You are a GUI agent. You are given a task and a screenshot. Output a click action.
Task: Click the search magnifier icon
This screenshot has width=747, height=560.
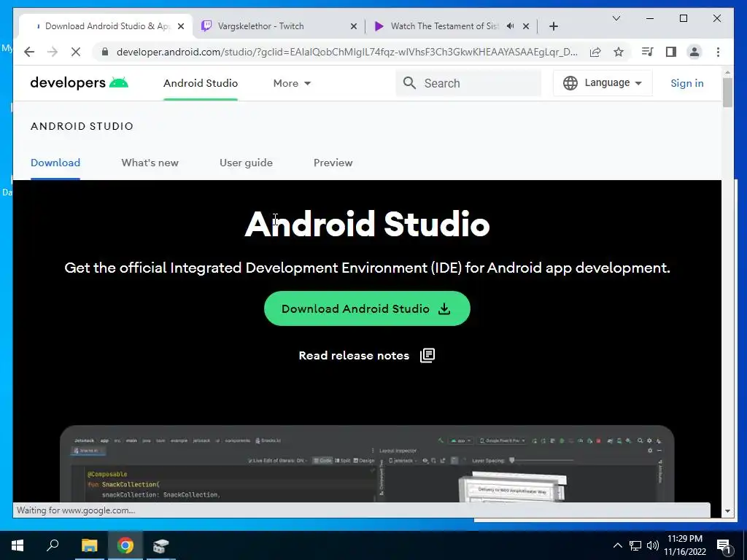(409, 83)
